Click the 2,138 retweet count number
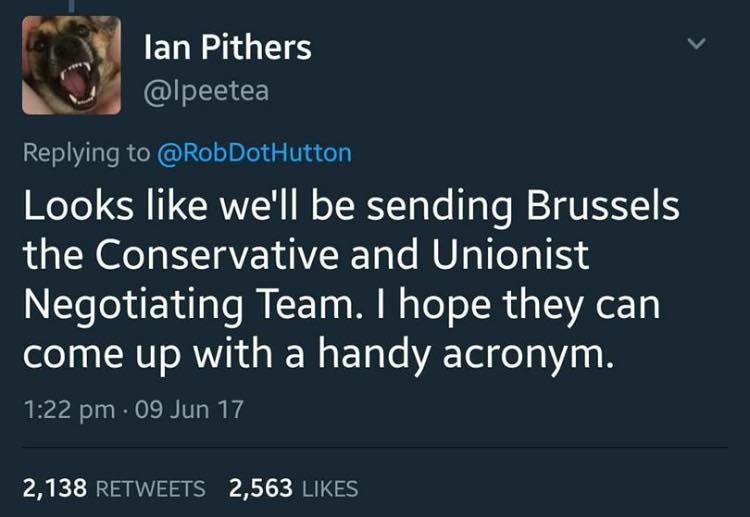This screenshot has height=517, width=750. pos(55,488)
